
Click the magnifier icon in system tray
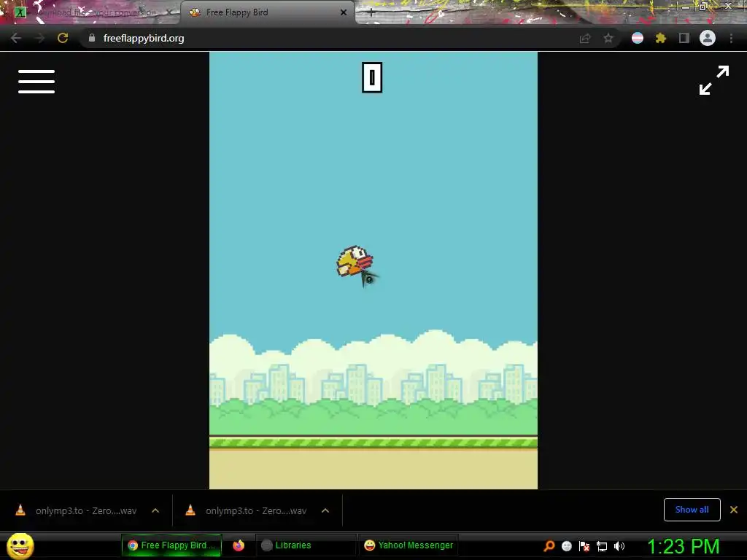(549, 546)
